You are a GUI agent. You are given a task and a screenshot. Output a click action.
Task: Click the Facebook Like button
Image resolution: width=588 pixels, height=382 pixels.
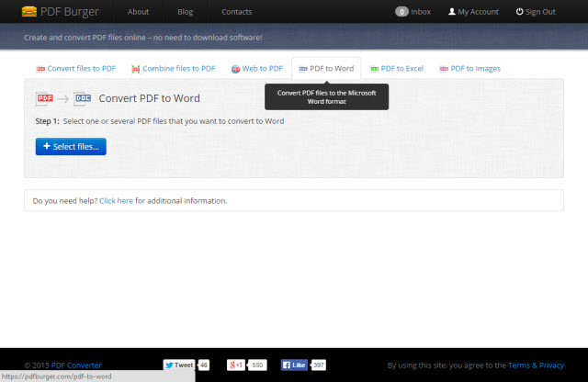pyautogui.click(x=294, y=365)
